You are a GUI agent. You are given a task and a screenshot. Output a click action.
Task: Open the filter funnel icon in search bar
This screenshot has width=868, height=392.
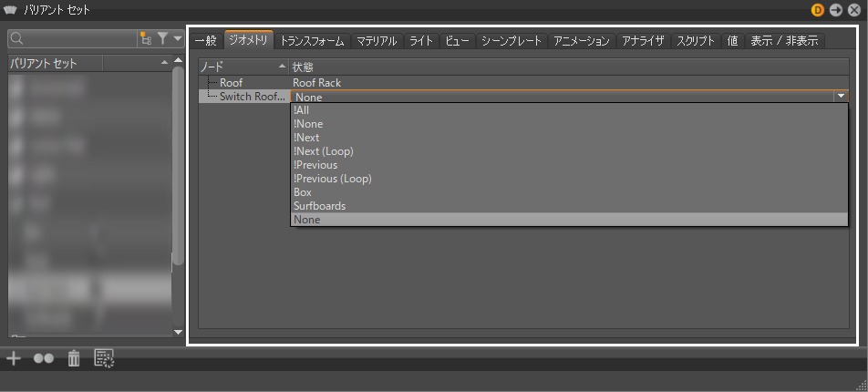[x=162, y=38]
